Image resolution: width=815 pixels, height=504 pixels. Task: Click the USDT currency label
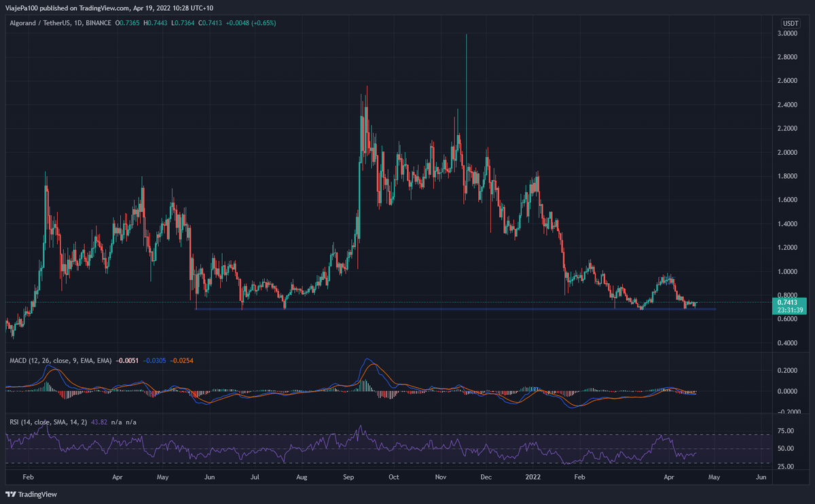point(790,23)
